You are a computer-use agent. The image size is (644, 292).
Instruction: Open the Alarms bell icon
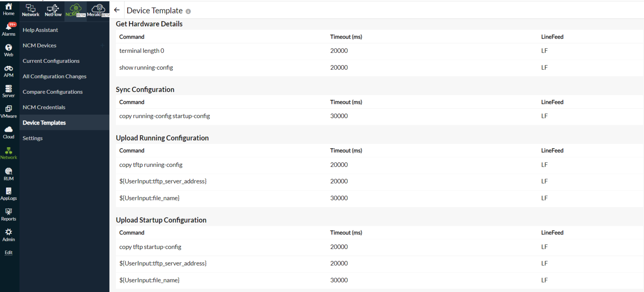tap(9, 27)
